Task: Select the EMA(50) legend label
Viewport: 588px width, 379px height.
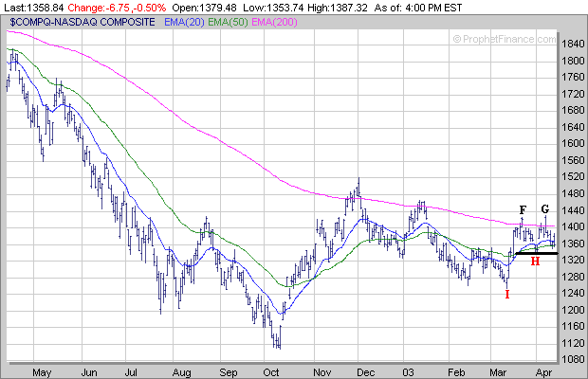Action: [x=228, y=23]
